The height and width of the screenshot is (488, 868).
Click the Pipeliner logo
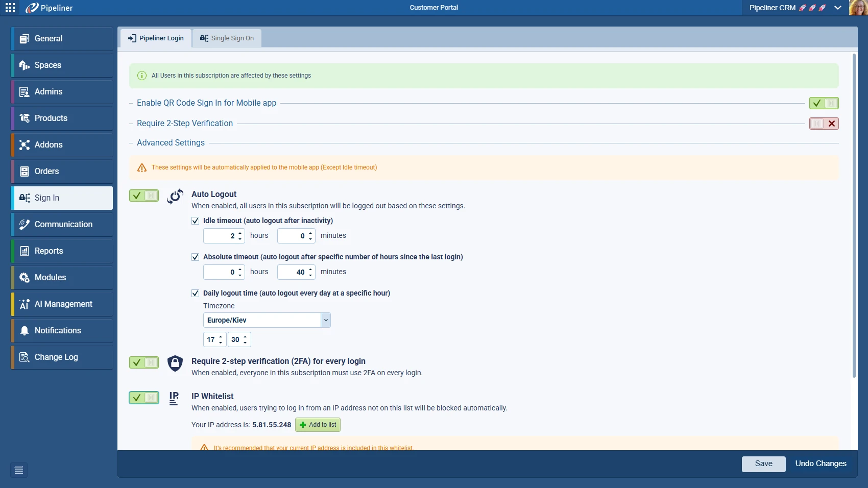(49, 8)
